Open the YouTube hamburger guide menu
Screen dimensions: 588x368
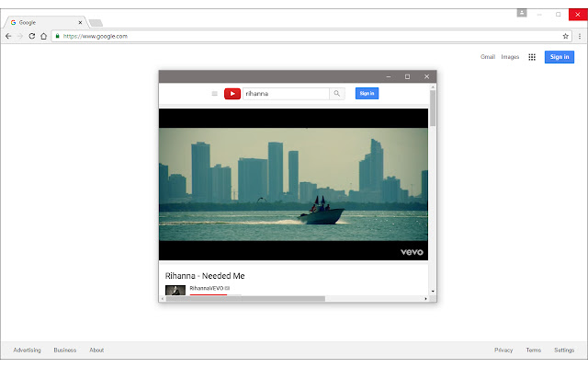214,94
